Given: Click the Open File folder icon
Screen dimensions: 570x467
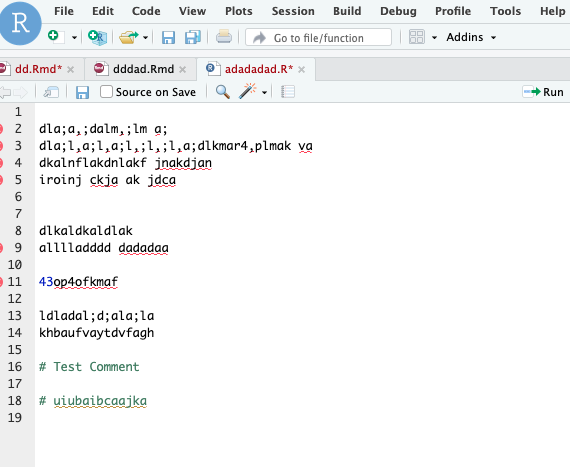Looking at the screenshot, I should 129,37.
